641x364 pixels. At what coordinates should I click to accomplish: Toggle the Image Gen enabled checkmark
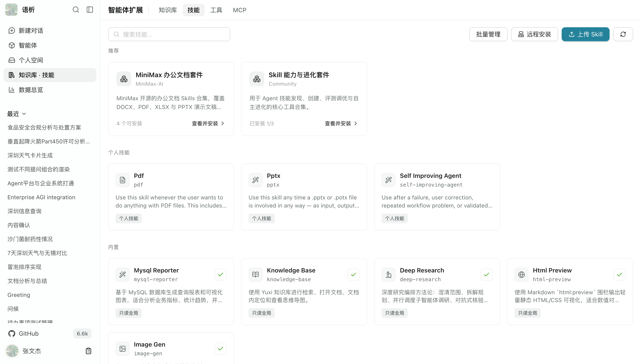220,349
